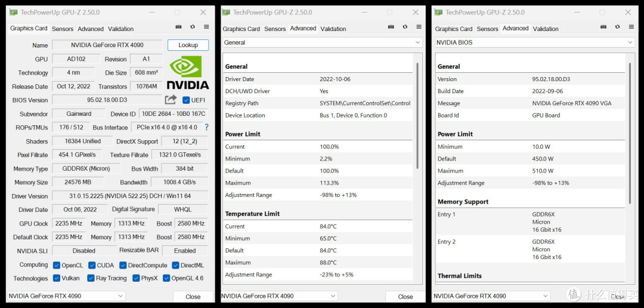The width and height of the screenshot is (644, 308).
Task: Toggle the OpenCL checkbox
Action: pyautogui.click(x=57, y=265)
